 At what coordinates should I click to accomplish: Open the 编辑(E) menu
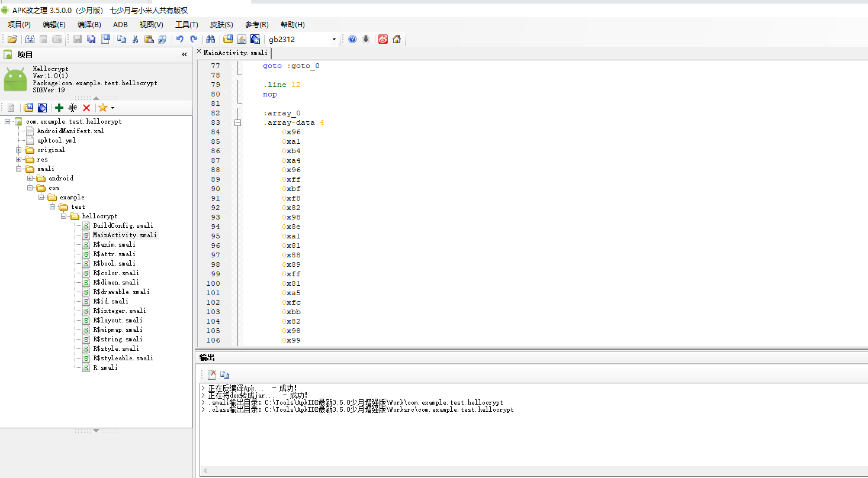pyautogui.click(x=54, y=24)
